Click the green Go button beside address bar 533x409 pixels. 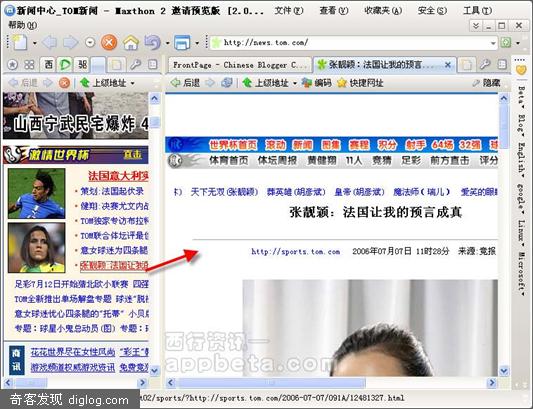[x=505, y=42]
